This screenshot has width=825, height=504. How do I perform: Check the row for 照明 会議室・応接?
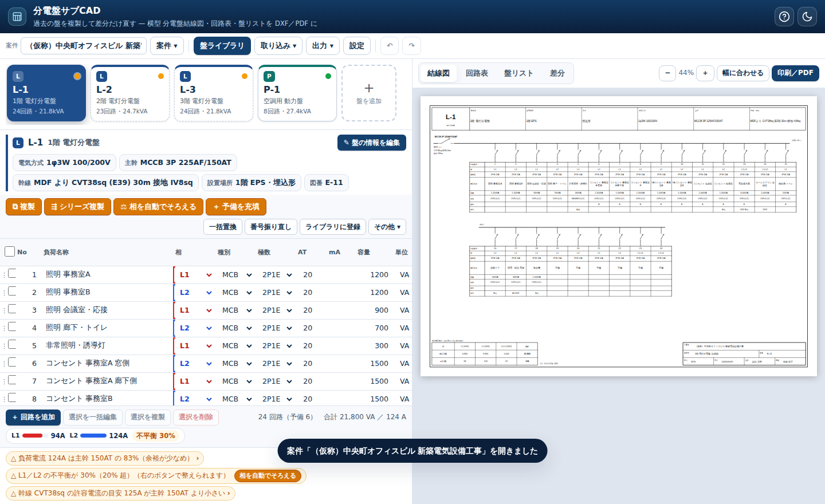pos(12,309)
